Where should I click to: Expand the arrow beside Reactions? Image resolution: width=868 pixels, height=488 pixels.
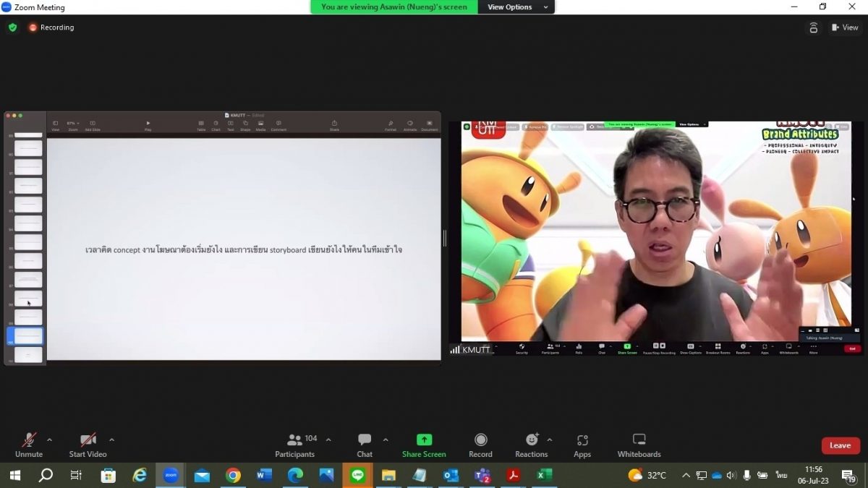pyautogui.click(x=550, y=440)
